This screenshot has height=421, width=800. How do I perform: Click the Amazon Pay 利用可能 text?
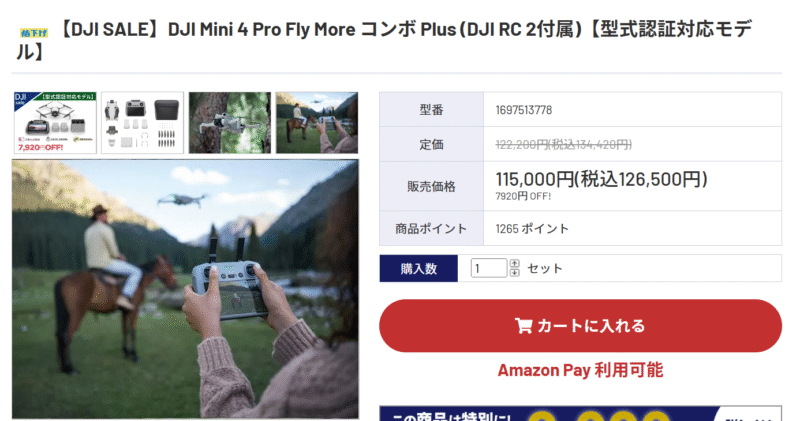pos(580,370)
